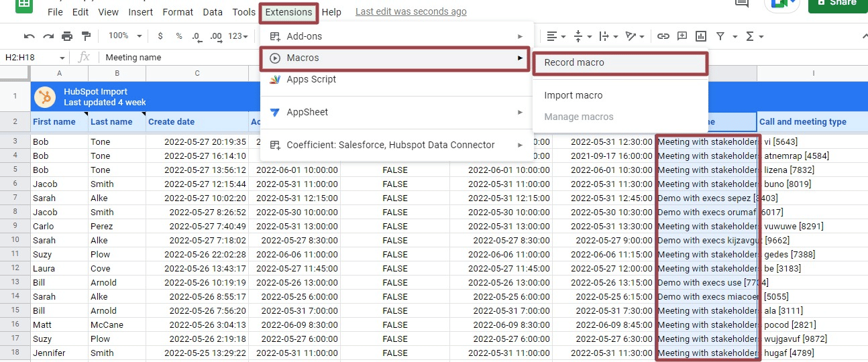
Task: Select Record macro from submenu
Action: (x=574, y=62)
